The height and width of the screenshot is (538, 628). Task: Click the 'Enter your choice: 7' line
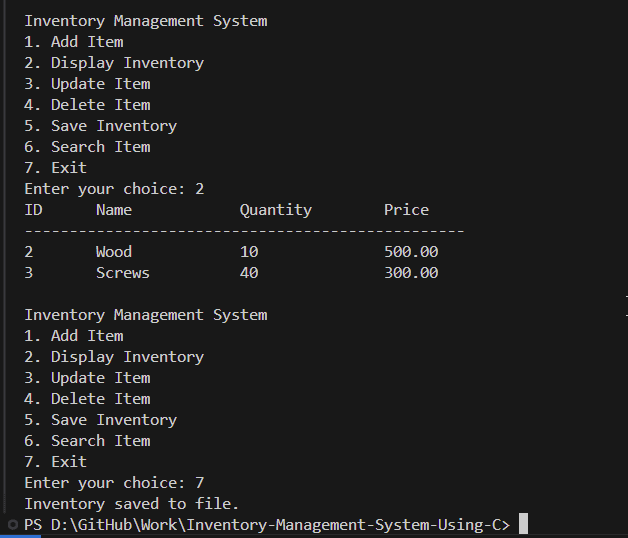point(114,483)
